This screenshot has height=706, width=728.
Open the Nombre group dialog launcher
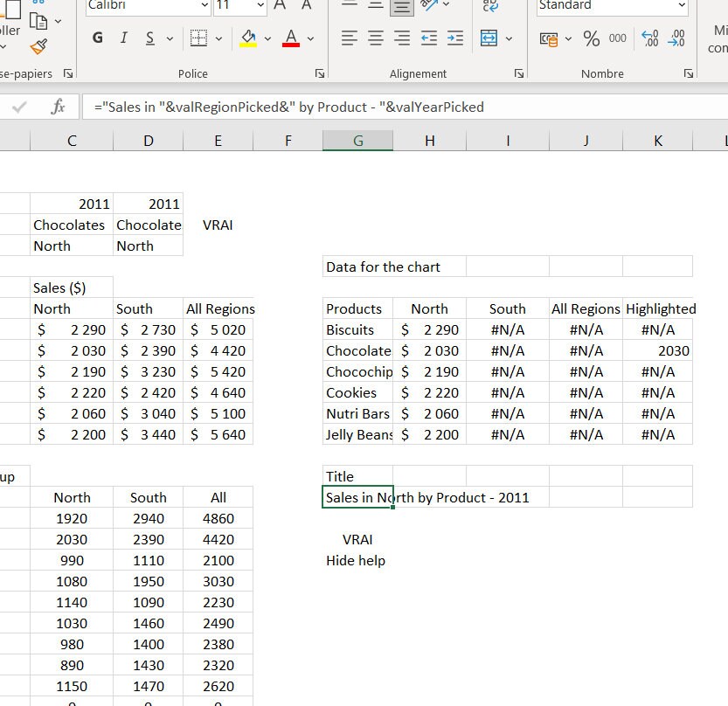point(688,73)
